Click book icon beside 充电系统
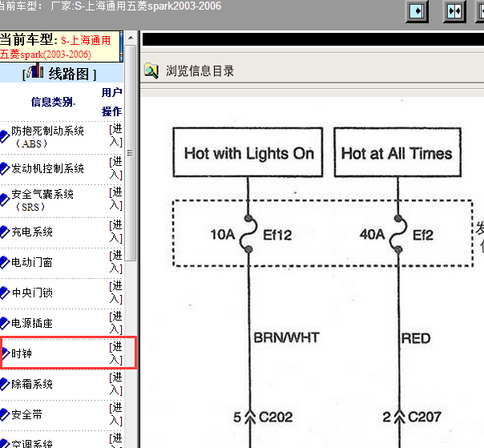Viewport: 484px width, 448px height. pyautogui.click(x=4, y=232)
